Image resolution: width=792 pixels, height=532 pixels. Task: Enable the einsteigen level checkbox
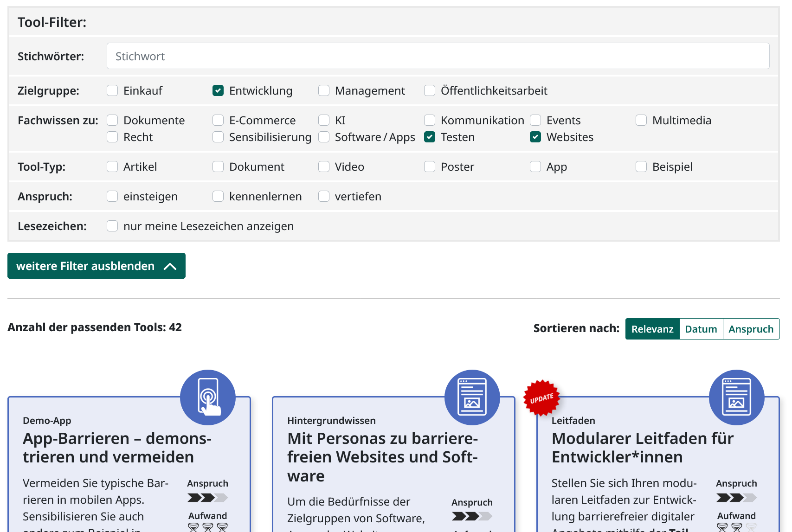click(x=112, y=196)
